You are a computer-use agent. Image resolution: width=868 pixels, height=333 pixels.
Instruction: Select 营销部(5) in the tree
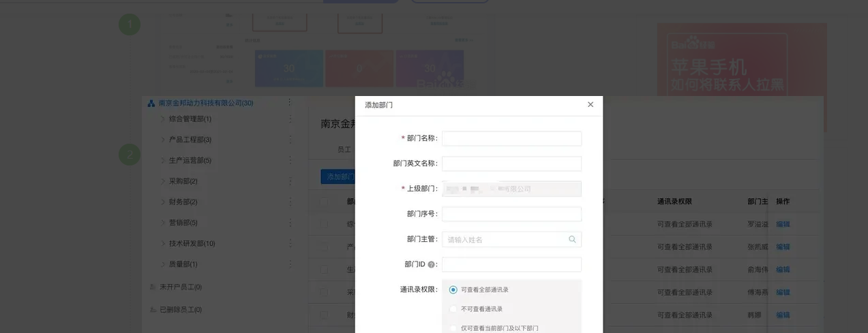(183, 223)
